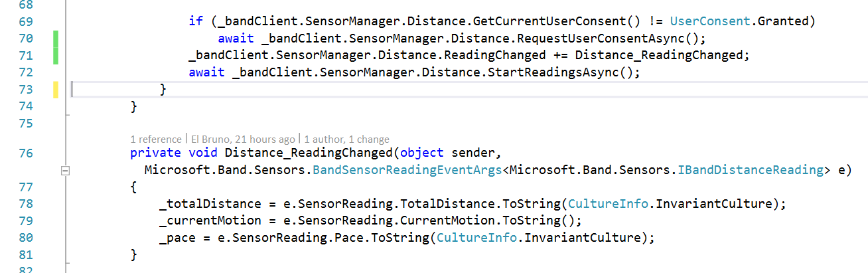The width and height of the screenshot is (868, 273).
Task: Click the yellow change marker at line 73
Action: (56, 90)
